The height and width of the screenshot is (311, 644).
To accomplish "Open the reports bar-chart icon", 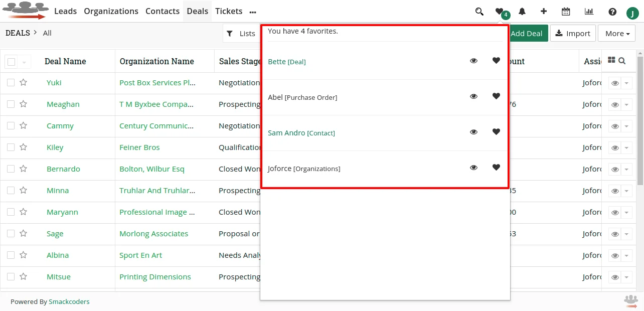I will [x=589, y=11].
